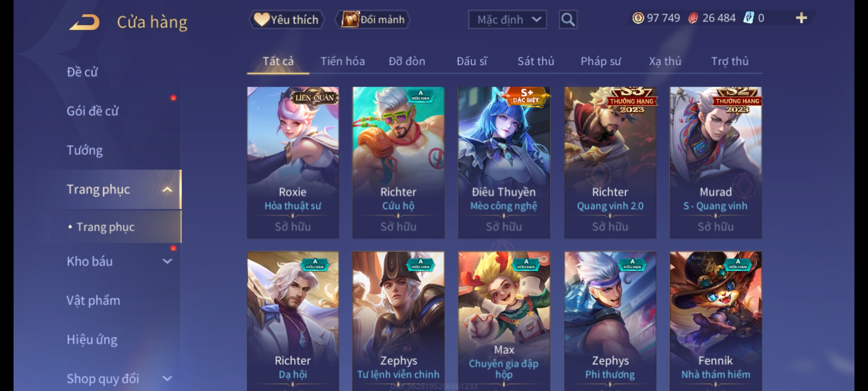Open Tướng in the sidebar

coord(85,150)
